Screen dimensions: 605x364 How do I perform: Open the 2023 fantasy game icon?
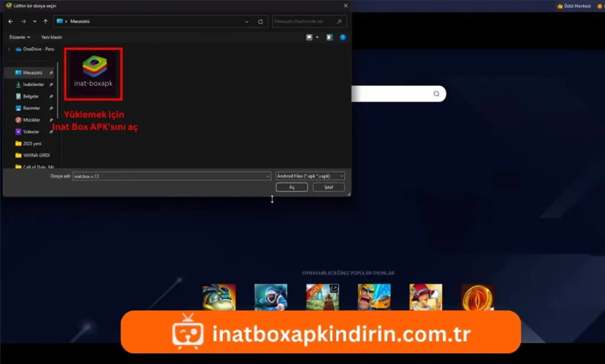tap(323, 297)
